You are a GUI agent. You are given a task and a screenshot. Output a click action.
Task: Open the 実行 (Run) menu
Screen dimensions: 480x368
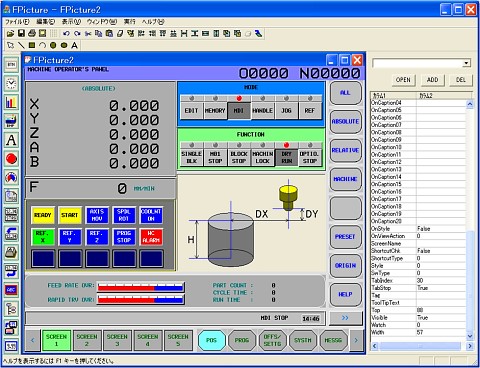(x=130, y=22)
